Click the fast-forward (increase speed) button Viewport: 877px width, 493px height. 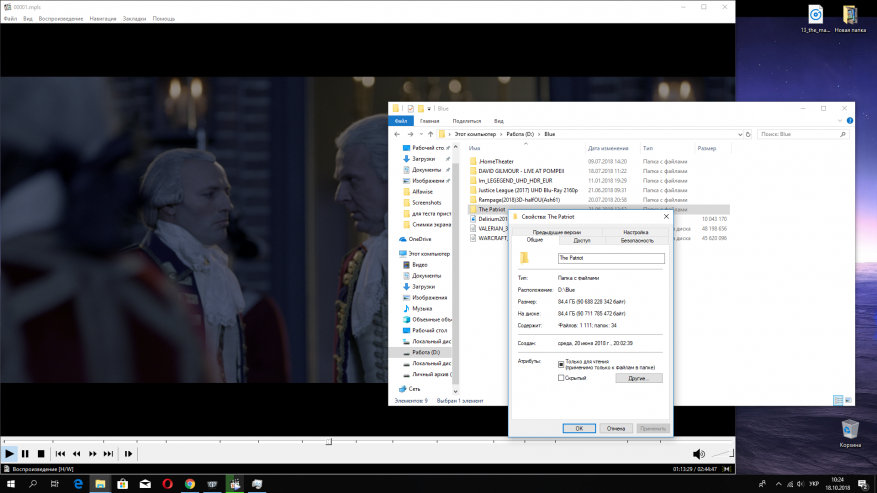[92, 454]
